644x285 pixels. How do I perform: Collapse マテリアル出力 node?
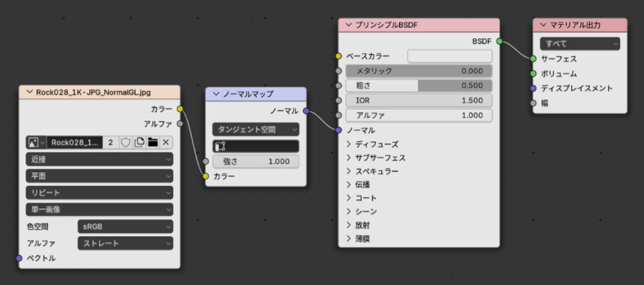pos(544,25)
